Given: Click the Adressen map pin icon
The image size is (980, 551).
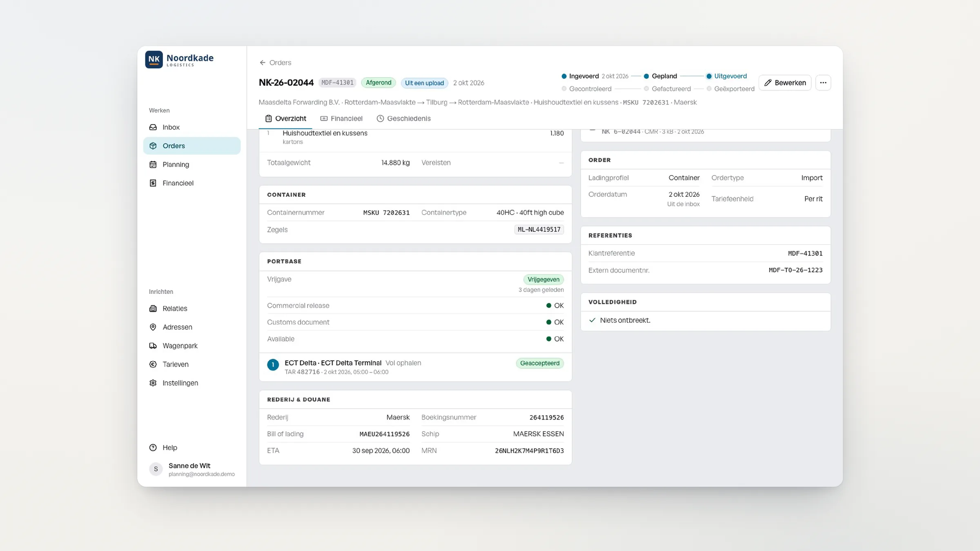Looking at the screenshot, I should click(153, 327).
